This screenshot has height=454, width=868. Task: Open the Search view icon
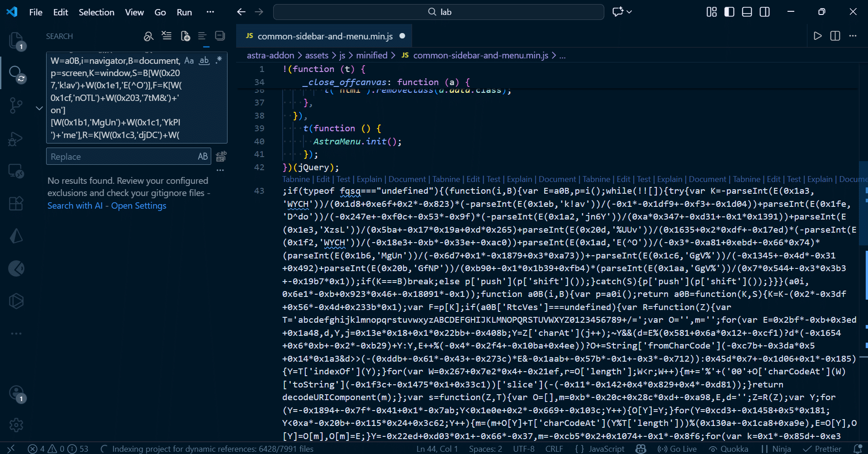click(x=16, y=73)
